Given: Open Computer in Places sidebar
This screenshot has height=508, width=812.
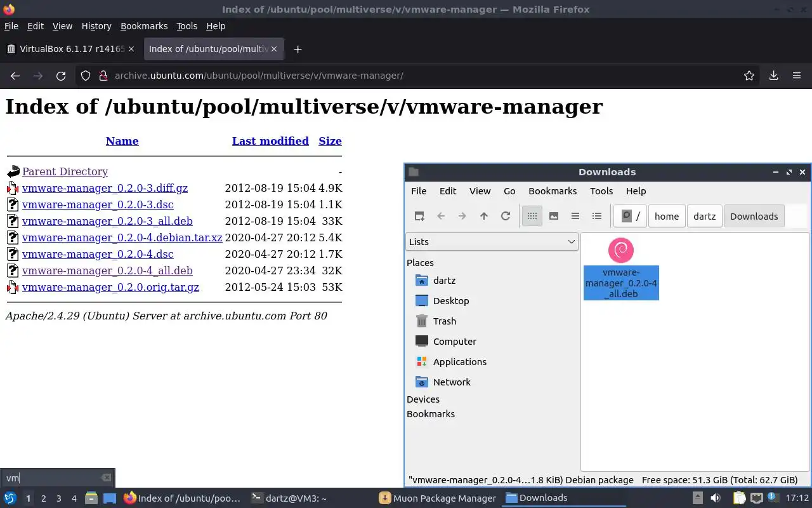Looking at the screenshot, I should click(454, 341).
